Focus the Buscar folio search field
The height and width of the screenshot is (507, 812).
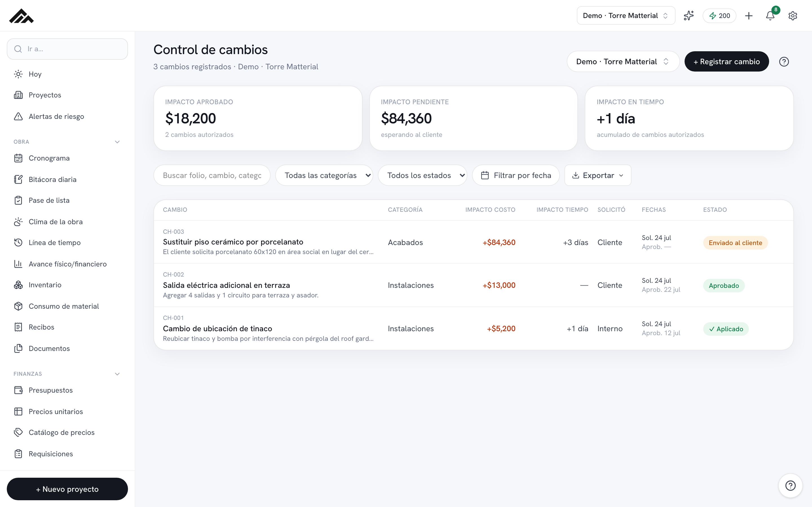(212, 175)
